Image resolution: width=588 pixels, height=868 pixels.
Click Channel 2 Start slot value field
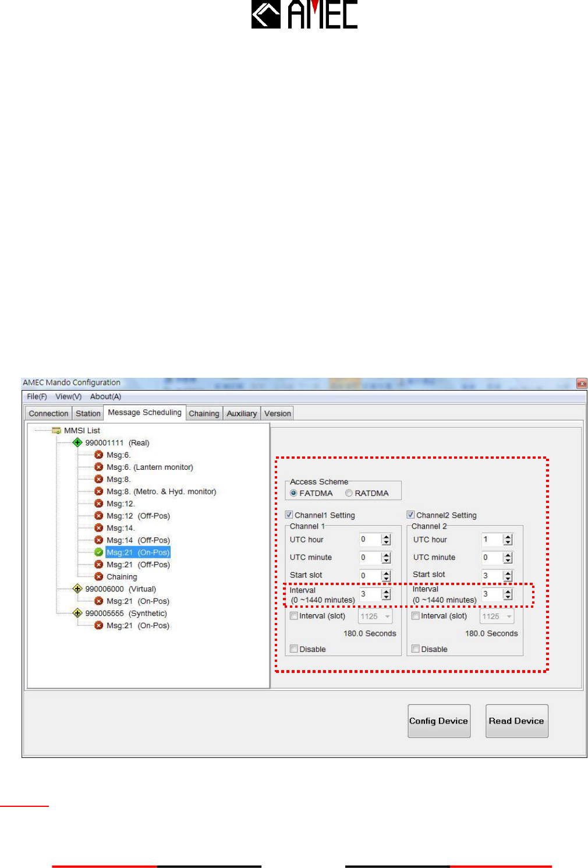(492, 576)
